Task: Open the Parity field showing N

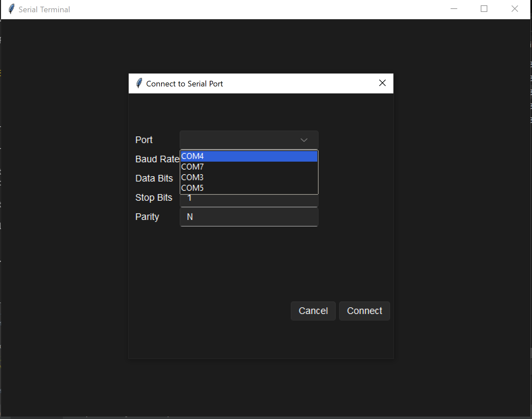Action: click(x=249, y=217)
